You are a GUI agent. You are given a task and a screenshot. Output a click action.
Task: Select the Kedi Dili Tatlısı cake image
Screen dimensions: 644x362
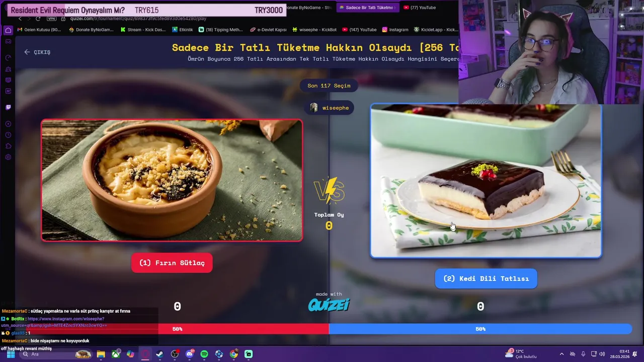pyautogui.click(x=486, y=181)
